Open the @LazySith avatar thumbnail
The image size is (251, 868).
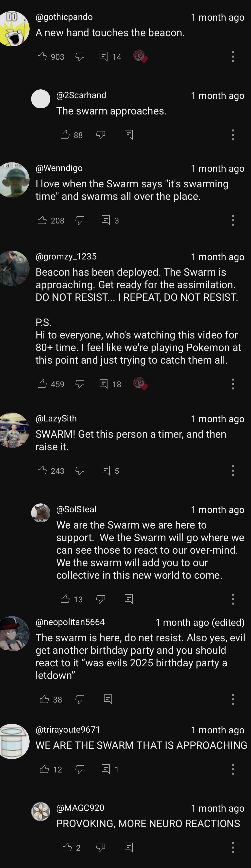click(14, 430)
